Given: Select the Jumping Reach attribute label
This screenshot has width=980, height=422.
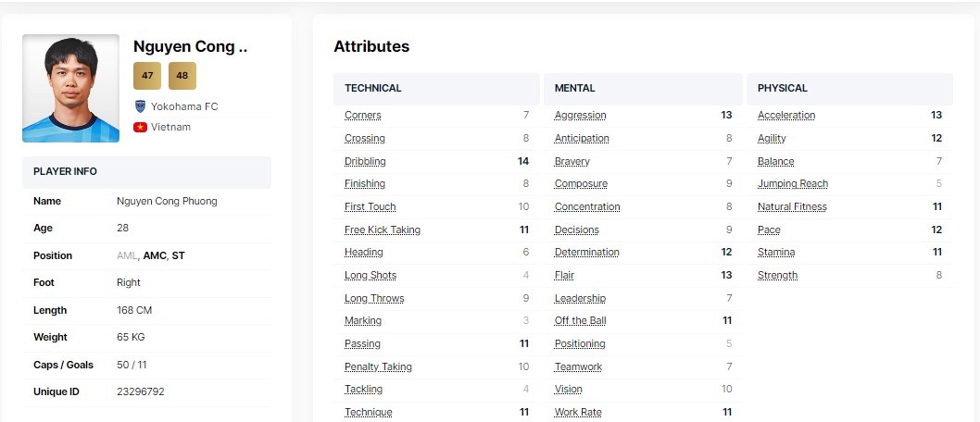Looking at the screenshot, I should point(793,183).
